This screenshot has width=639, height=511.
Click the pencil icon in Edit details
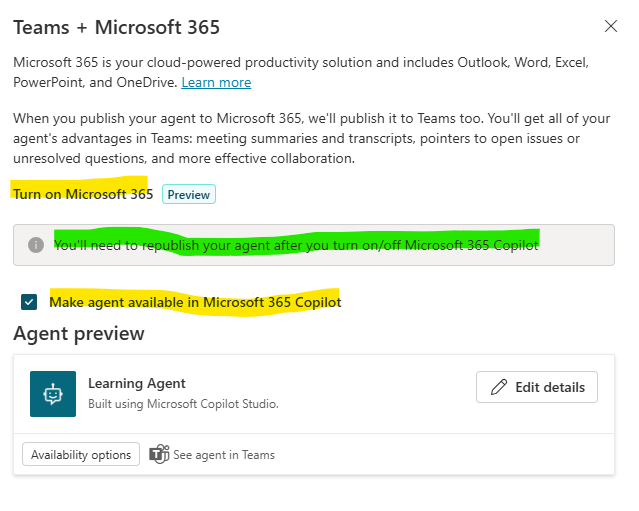tap(499, 387)
